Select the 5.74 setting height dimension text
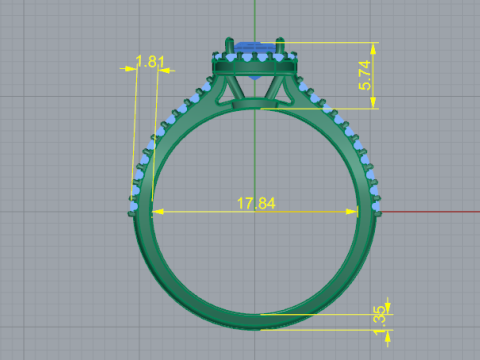The image size is (480, 360). pyautogui.click(x=365, y=75)
